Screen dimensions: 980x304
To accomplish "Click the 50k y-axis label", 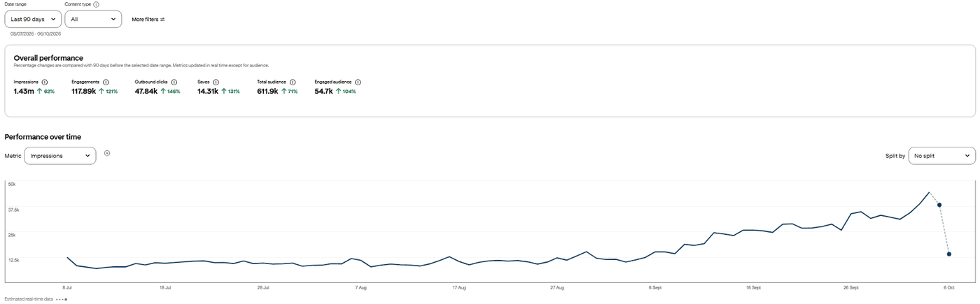I will (11, 184).
